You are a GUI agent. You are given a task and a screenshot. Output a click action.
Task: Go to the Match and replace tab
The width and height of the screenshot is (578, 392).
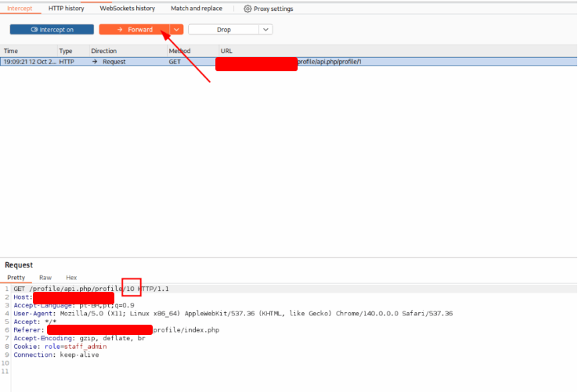pyautogui.click(x=197, y=9)
